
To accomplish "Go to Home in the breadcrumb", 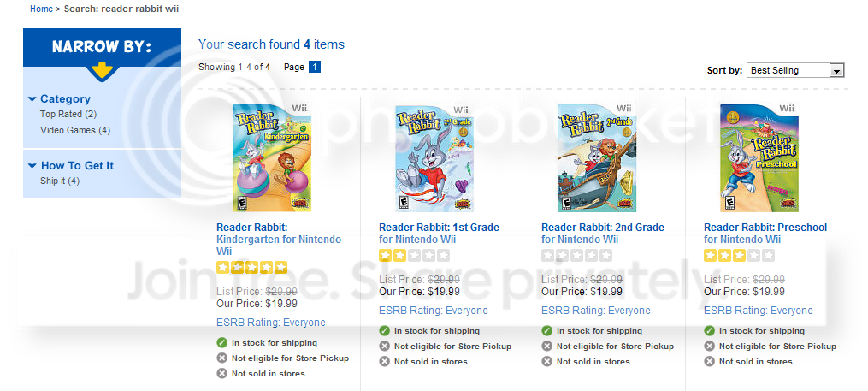I will coord(40,9).
